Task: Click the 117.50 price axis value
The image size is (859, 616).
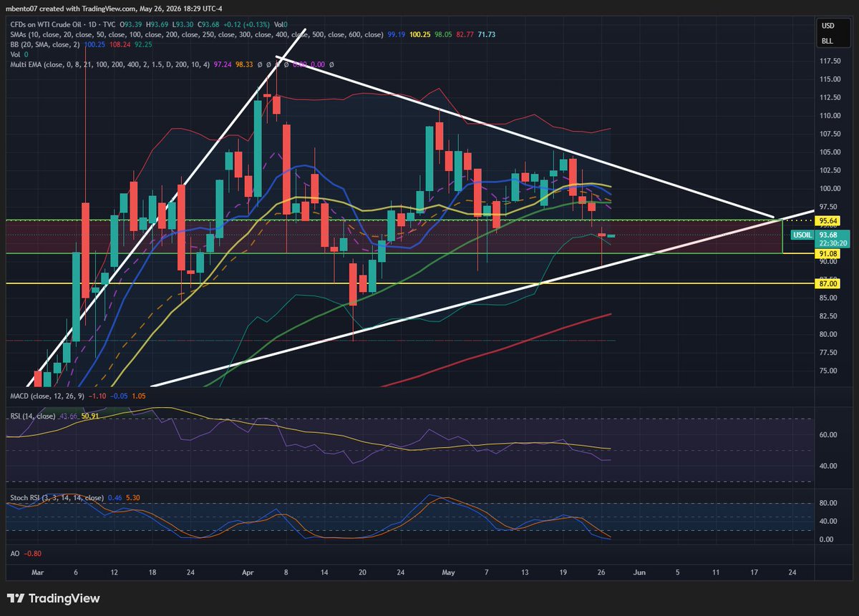Action: [x=830, y=62]
